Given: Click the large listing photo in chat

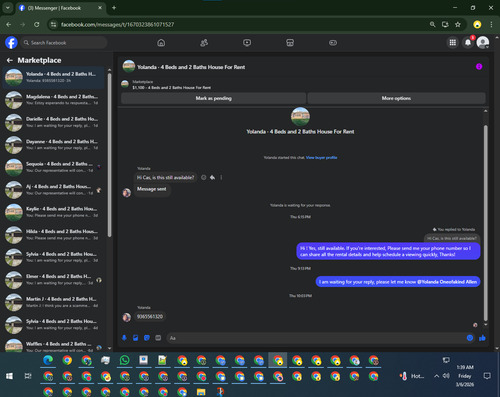Looking at the screenshot, I should 300,117.
